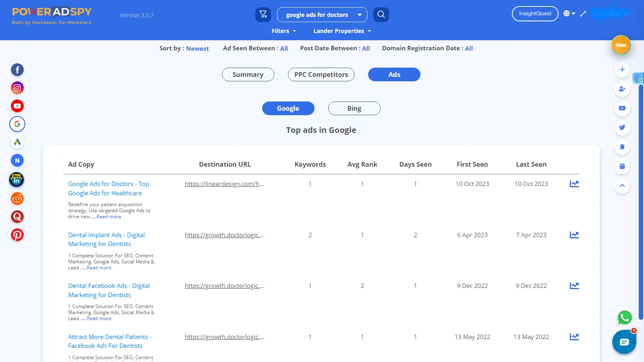Change Sort by Newest option
The height and width of the screenshot is (362, 644).
click(x=197, y=48)
